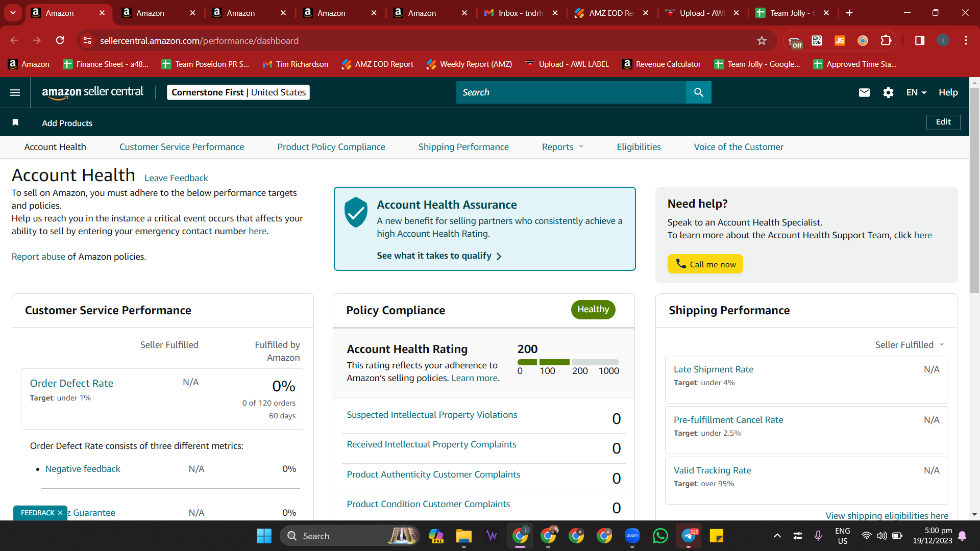Image resolution: width=980 pixels, height=551 pixels.
Task: Click the Call me now button
Action: pos(705,264)
